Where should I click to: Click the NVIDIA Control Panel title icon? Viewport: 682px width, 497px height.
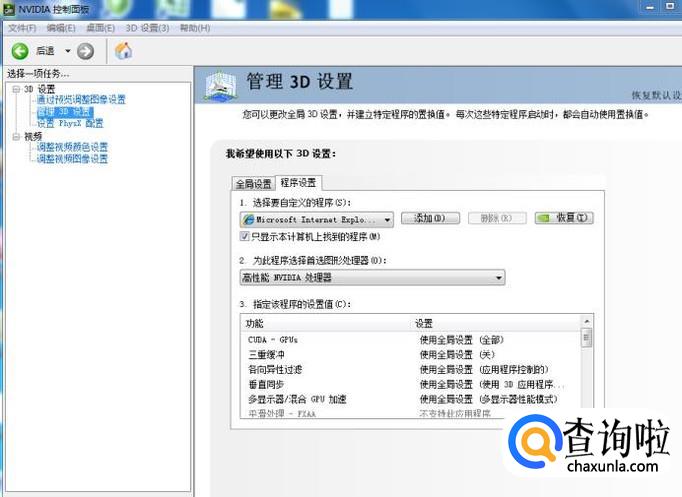tap(8, 8)
